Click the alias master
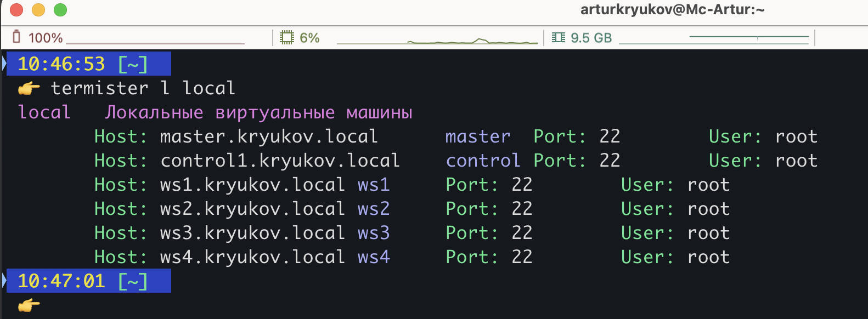The width and height of the screenshot is (868, 319). pos(478,136)
